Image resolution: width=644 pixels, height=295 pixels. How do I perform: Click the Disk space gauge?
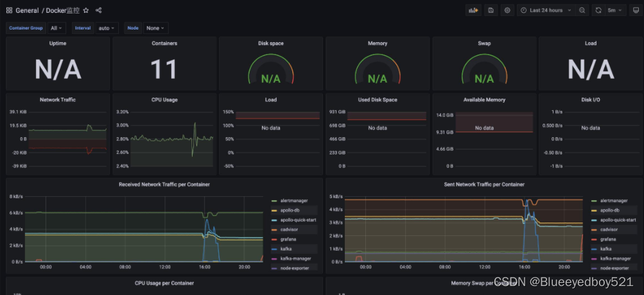[271, 69]
